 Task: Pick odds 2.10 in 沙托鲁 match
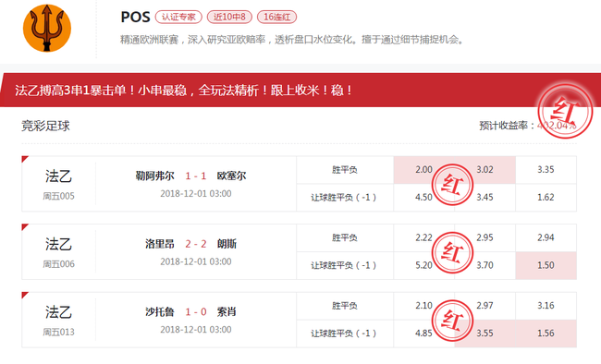(423, 306)
